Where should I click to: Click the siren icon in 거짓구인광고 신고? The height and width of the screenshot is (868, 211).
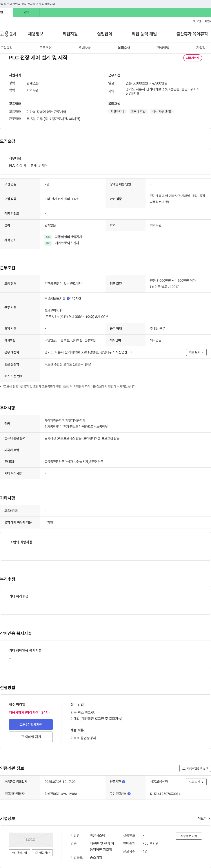coord(184,768)
